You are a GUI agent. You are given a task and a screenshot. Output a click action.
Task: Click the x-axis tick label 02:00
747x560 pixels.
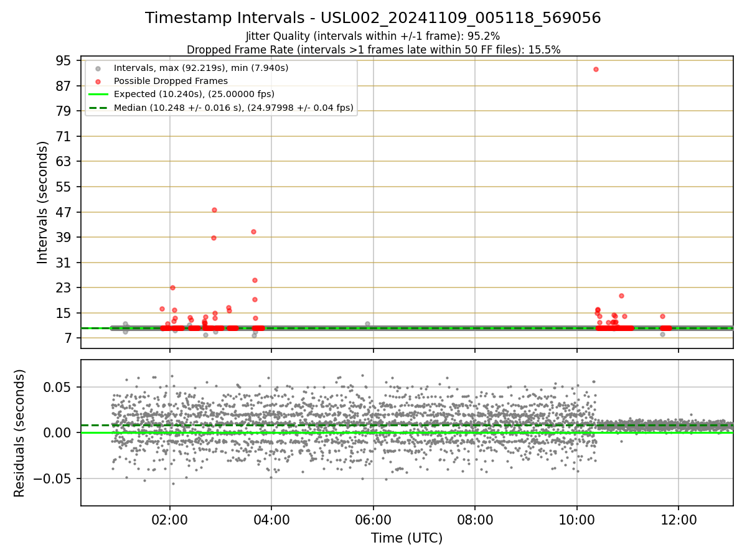(x=170, y=519)
